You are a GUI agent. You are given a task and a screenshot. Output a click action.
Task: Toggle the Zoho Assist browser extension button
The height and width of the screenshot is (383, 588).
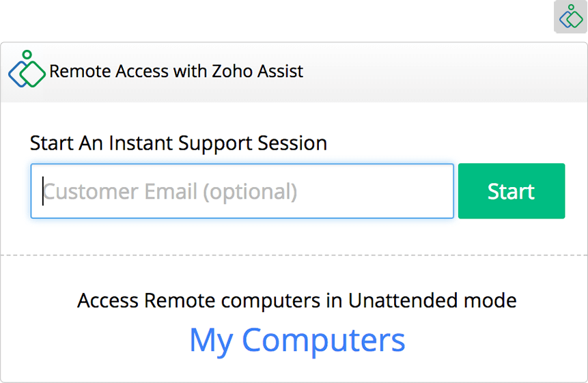pyautogui.click(x=570, y=17)
